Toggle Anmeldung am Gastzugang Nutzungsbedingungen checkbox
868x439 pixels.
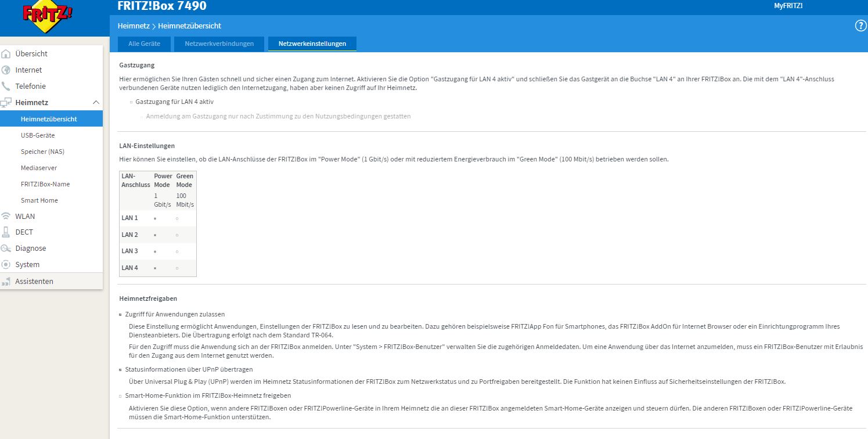[x=141, y=117]
